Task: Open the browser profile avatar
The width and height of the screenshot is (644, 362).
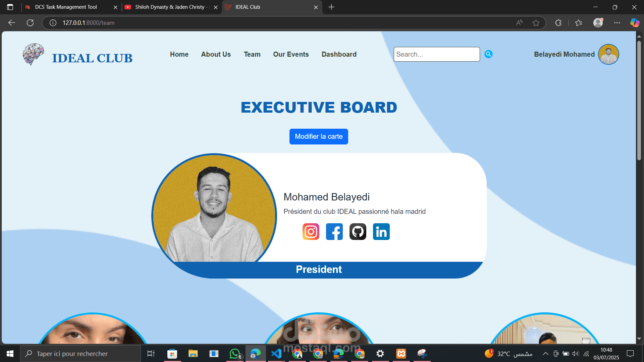Action: click(598, 23)
